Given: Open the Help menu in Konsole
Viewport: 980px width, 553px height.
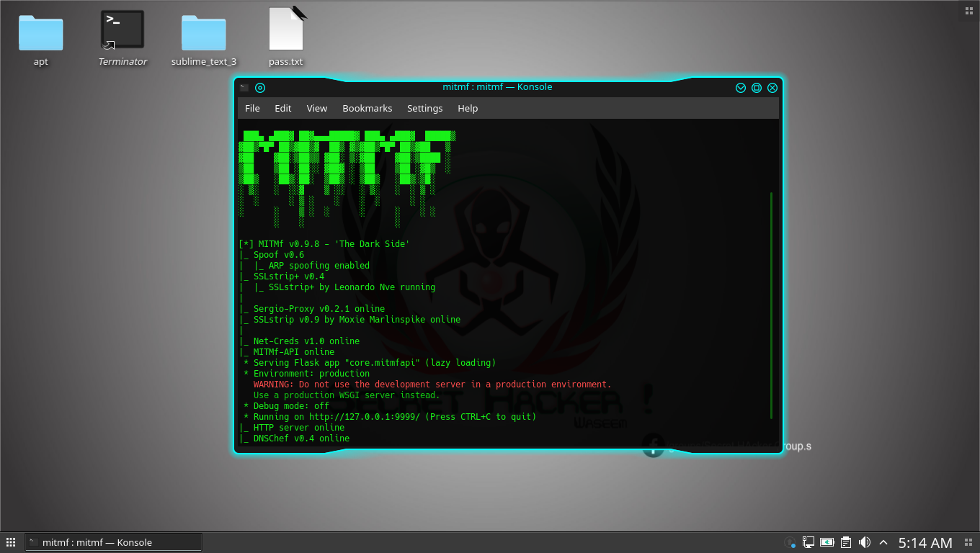Looking at the screenshot, I should pos(468,108).
